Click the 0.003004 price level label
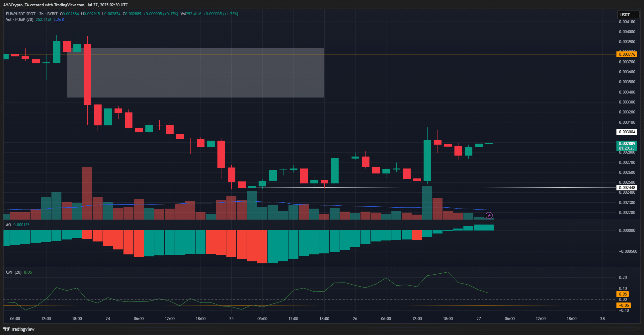 [627, 132]
